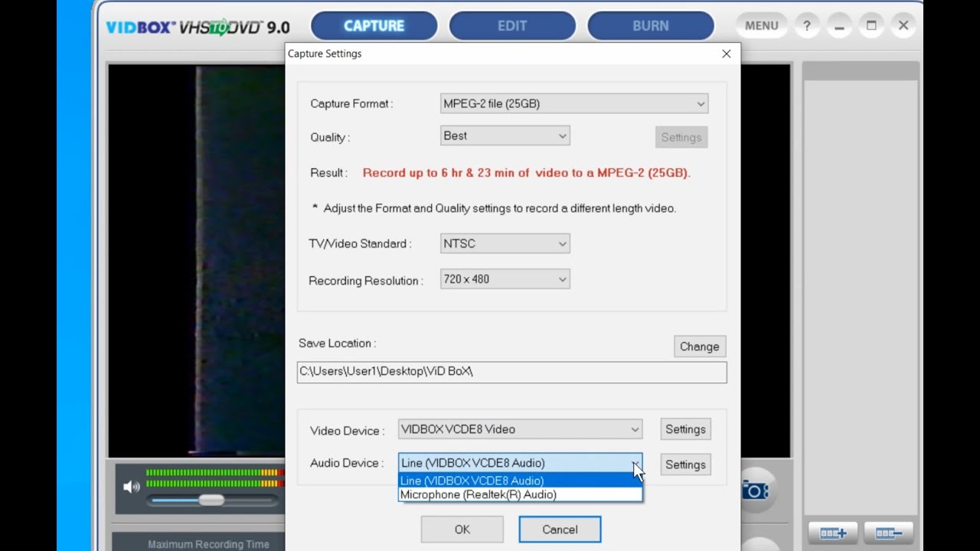
Task: Switch to the BURN tab
Action: tap(651, 25)
